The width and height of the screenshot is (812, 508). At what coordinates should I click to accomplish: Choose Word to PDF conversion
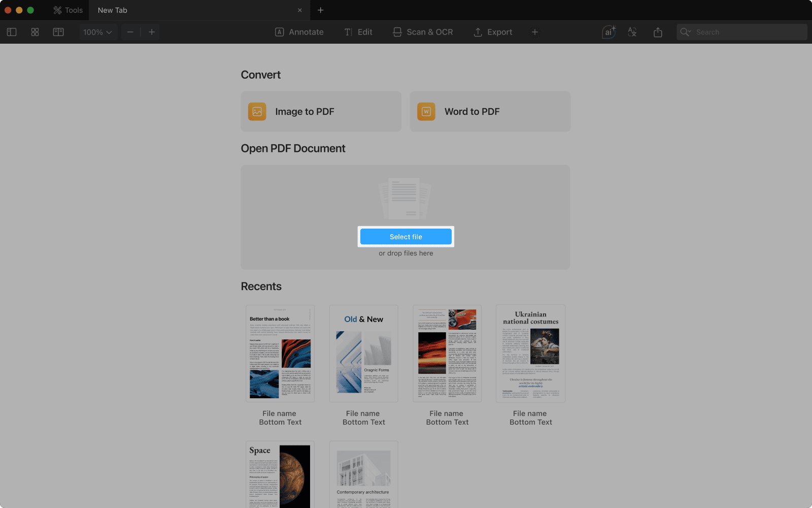[x=490, y=112]
